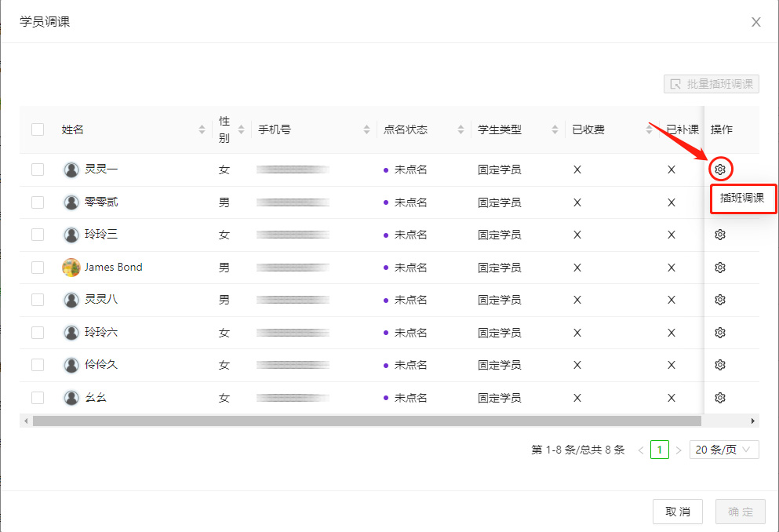This screenshot has height=532, width=779.
Task: Open gear settings for 灵灵一 row
Action: click(x=719, y=169)
